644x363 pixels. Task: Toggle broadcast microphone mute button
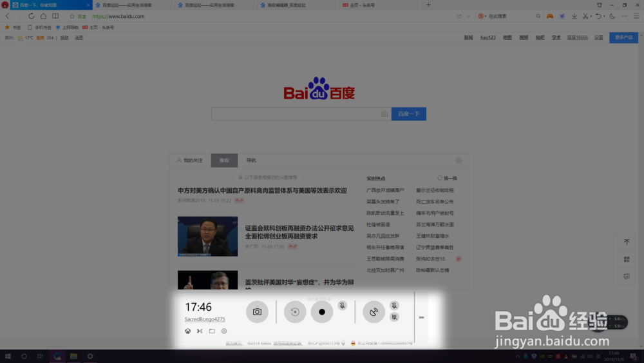pyautogui.click(x=394, y=306)
